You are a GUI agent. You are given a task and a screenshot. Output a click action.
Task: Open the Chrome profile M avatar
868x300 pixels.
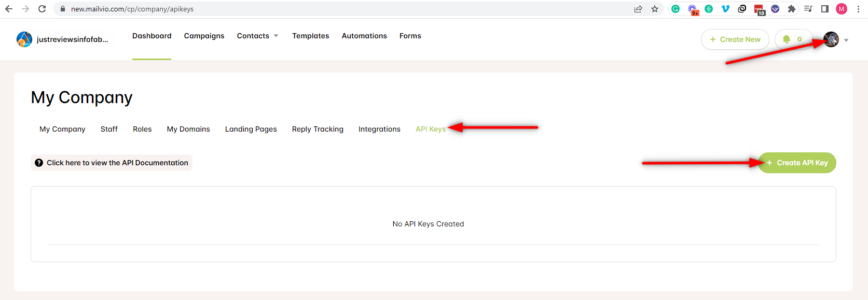pyautogui.click(x=842, y=9)
